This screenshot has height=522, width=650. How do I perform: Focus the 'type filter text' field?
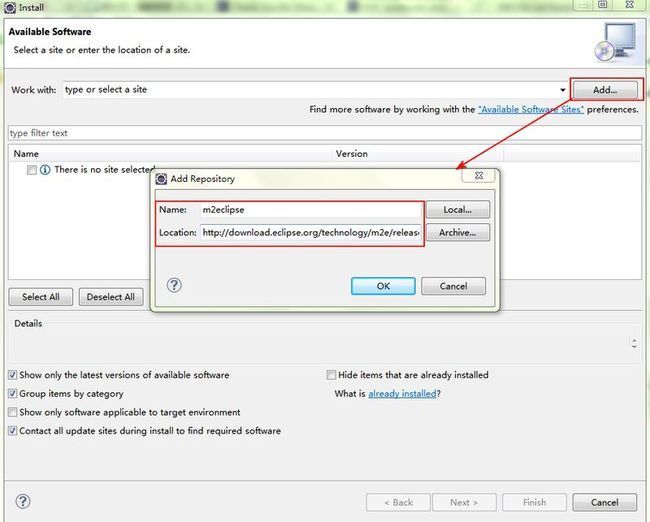click(x=325, y=133)
